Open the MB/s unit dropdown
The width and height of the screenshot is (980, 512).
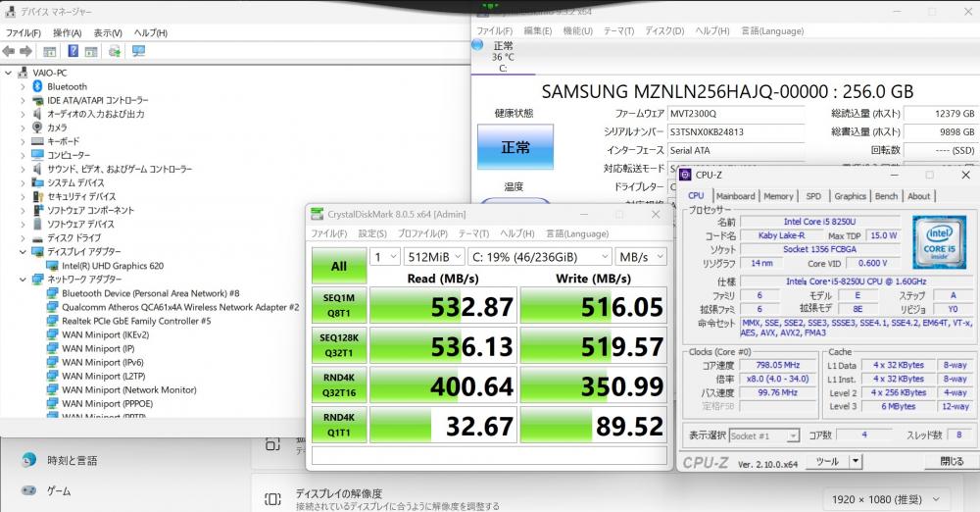pos(641,257)
